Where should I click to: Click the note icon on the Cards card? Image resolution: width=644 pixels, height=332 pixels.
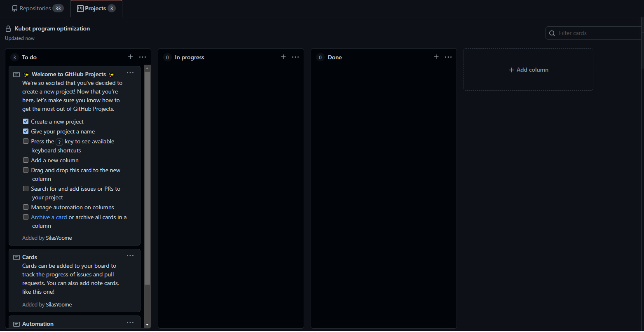point(16,257)
